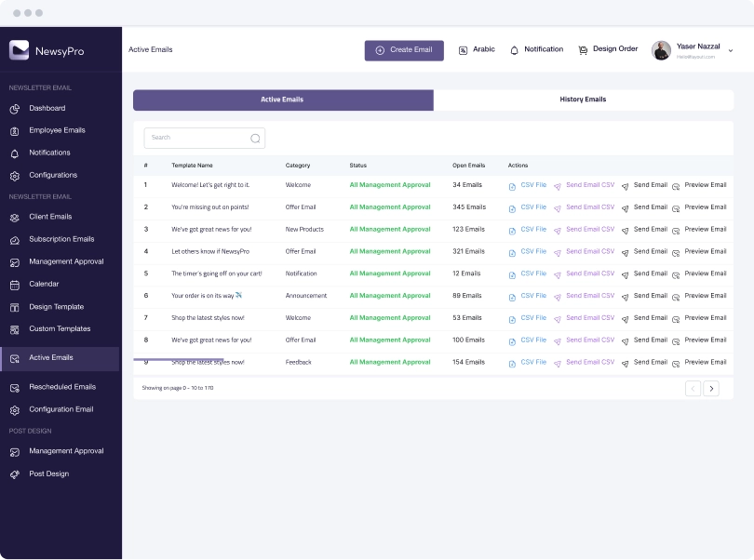The width and height of the screenshot is (754, 560).
Task: Open Management Approval under Post Design
Action: (66, 451)
